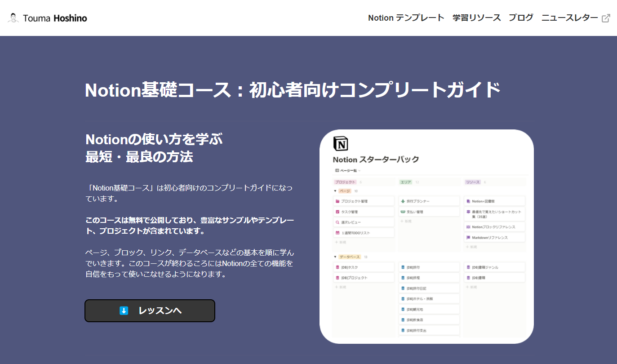Click the money icon on 支払い管理
The image size is (617, 364).
click(x=403, y=212)
